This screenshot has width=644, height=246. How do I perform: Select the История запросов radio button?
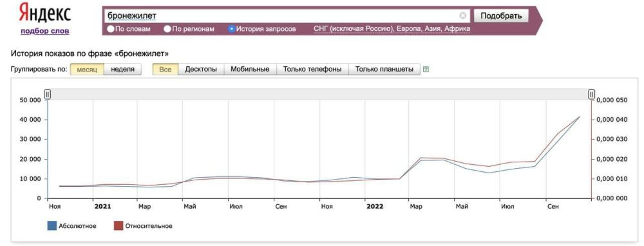coord(232,29)
